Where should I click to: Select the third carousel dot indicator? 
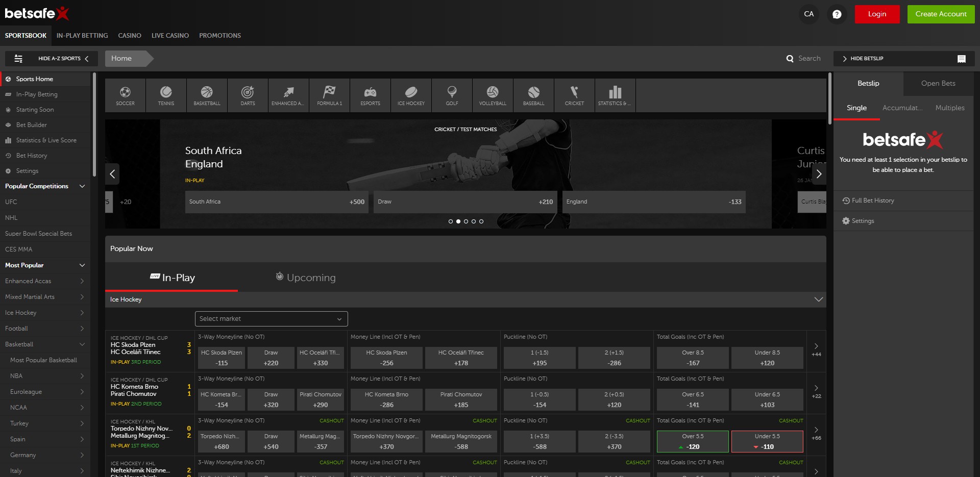point(466,221)
